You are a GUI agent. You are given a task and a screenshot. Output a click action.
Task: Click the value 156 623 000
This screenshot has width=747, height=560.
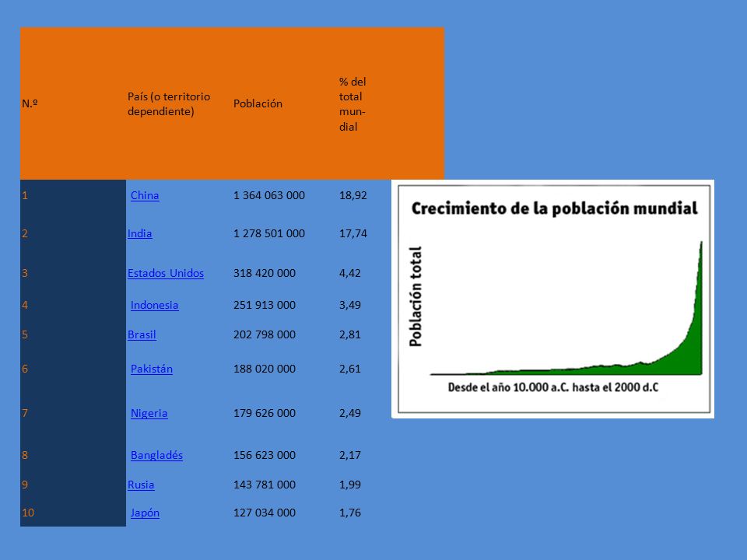pos(265,455)
